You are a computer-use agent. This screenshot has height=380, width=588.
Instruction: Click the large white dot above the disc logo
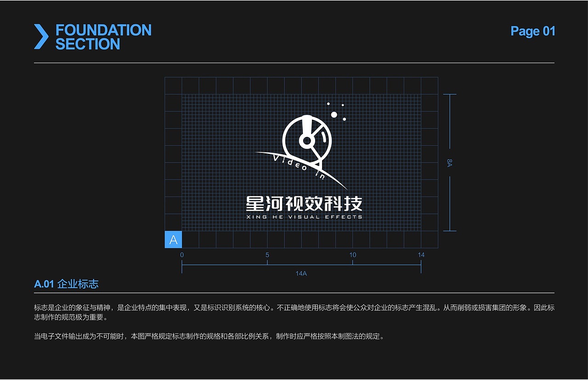pyautogui.click(x=334, y=114)
